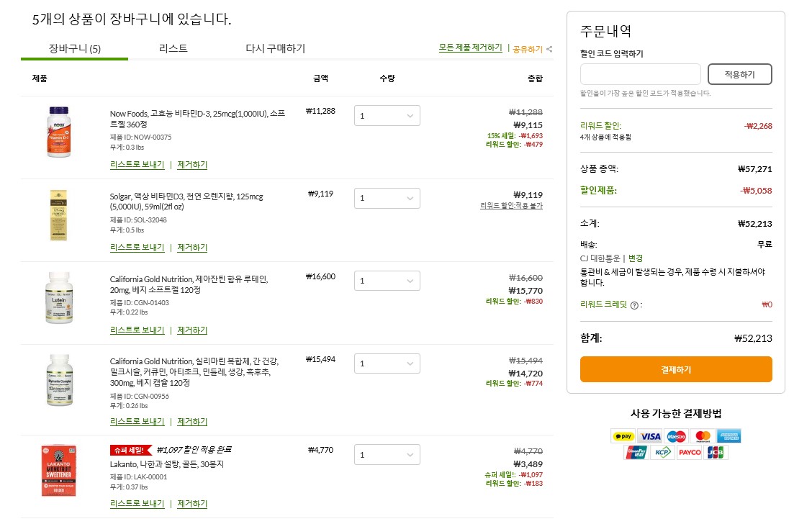Click the UnionPay payment icon
This screenshot has width=812, height=524.
pyautogui.click(x=636, y=452)
